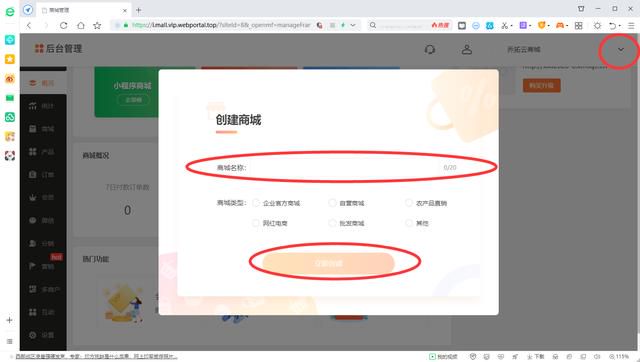
Task: Click the orange create-now button in dialog
Action: tap(329, 263)
